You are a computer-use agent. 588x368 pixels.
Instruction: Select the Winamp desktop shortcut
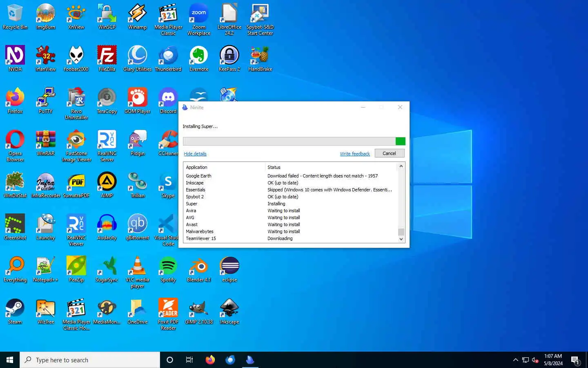tap(138, 17)
